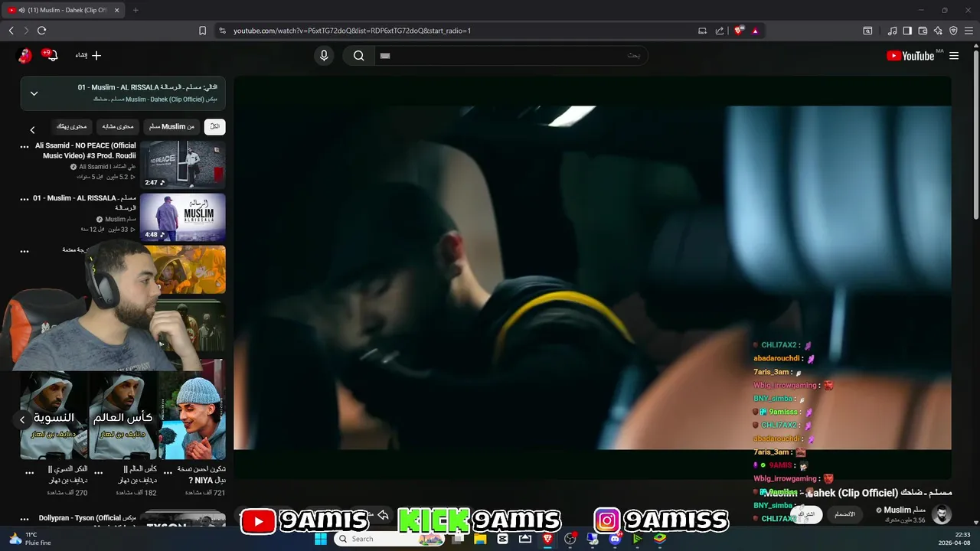
Task: Toggle the browser sidebar panel icon
Action: click(x=907, y=31)
